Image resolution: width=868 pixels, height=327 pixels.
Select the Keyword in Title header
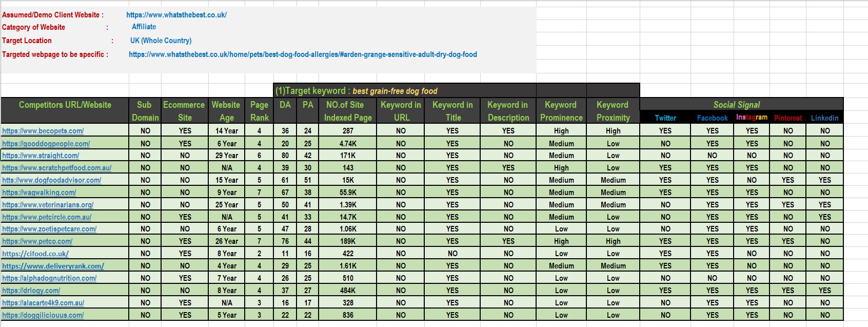tap(452, 111)
